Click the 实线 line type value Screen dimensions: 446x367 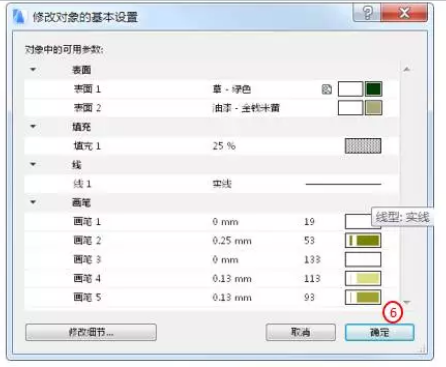coord(222,184)
